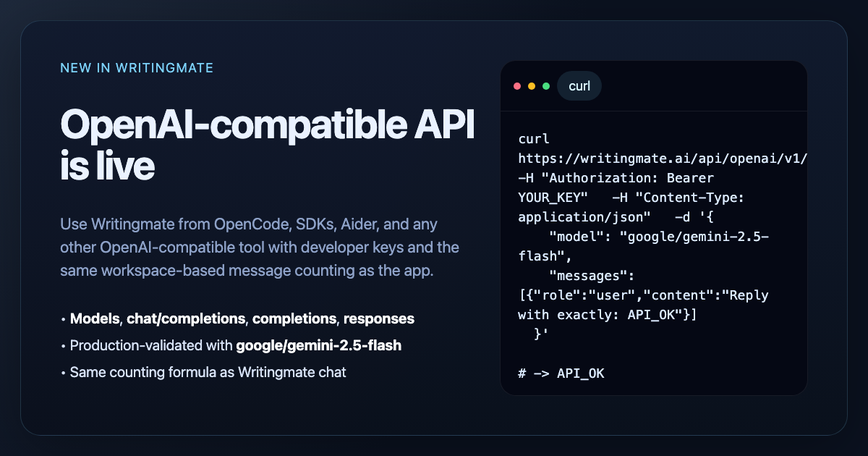Click the bullet marker beside Models entry
Viewport: 868px width, 456px height.
(64, 318)
